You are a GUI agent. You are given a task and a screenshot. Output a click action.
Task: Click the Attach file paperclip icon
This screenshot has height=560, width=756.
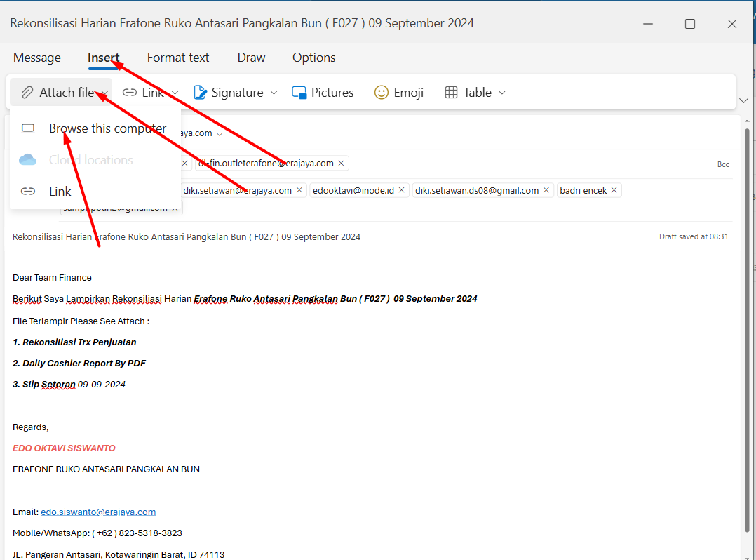point(27,93)
